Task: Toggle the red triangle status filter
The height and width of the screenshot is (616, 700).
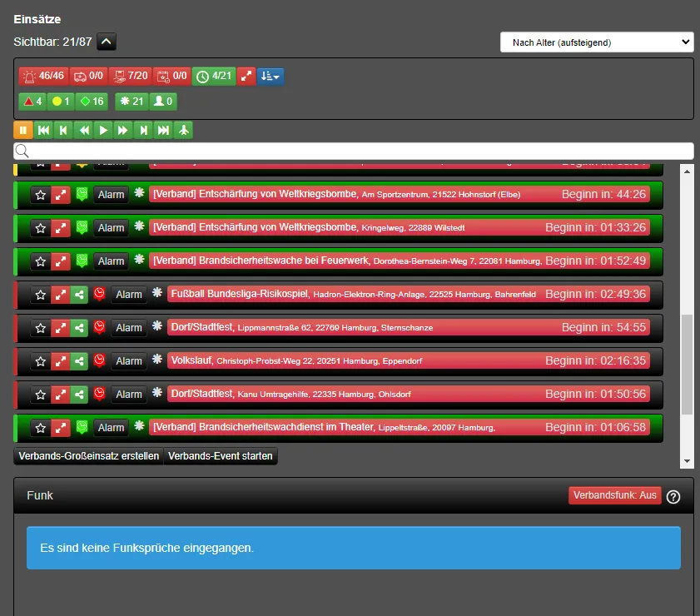Action: coord(32,102)
